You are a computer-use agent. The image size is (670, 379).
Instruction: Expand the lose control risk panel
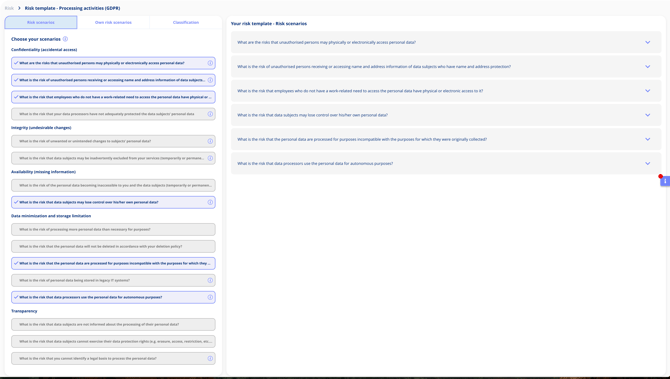[446, 115]
